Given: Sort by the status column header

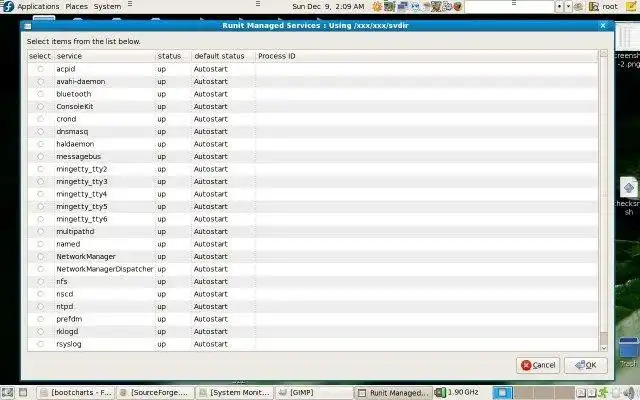Looking at the screenshot, I should [x=173, y=56].
